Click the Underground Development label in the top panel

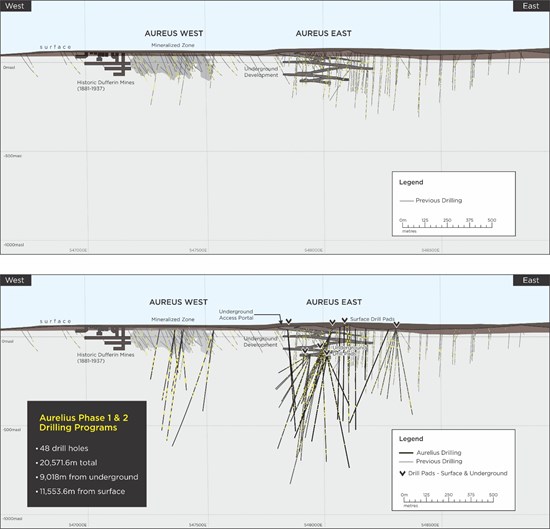click(261, 72)
